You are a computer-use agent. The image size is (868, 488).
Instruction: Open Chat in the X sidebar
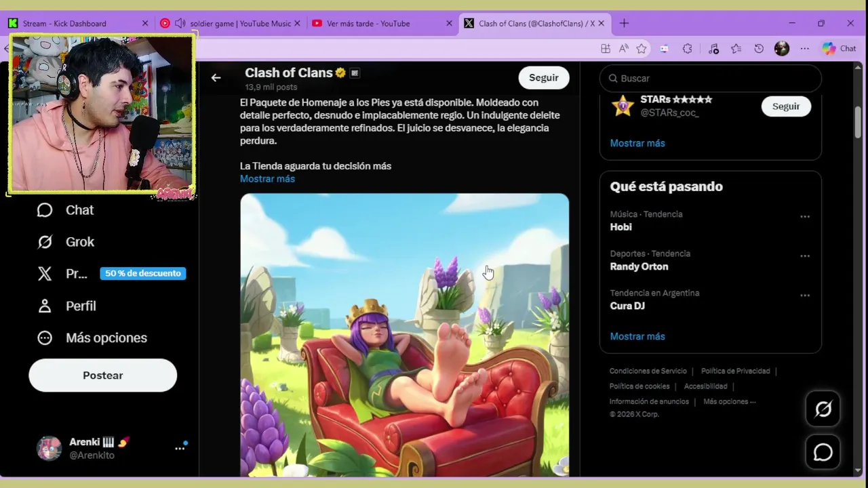[66, 210]
